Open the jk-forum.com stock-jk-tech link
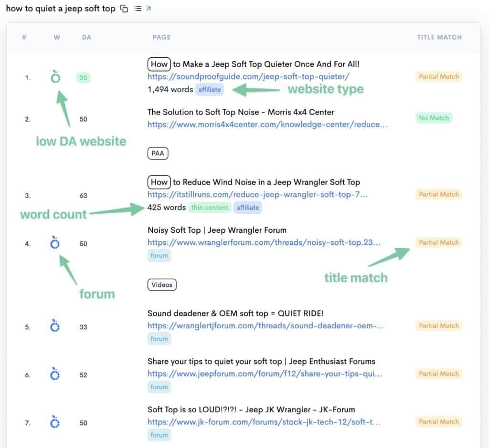 pyautogui.click(x=264, y=422)
